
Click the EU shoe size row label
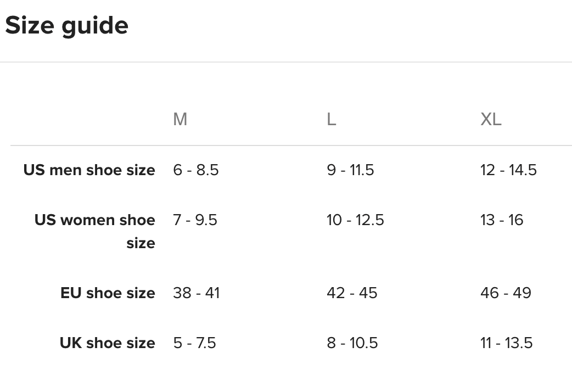coord(108,293)
